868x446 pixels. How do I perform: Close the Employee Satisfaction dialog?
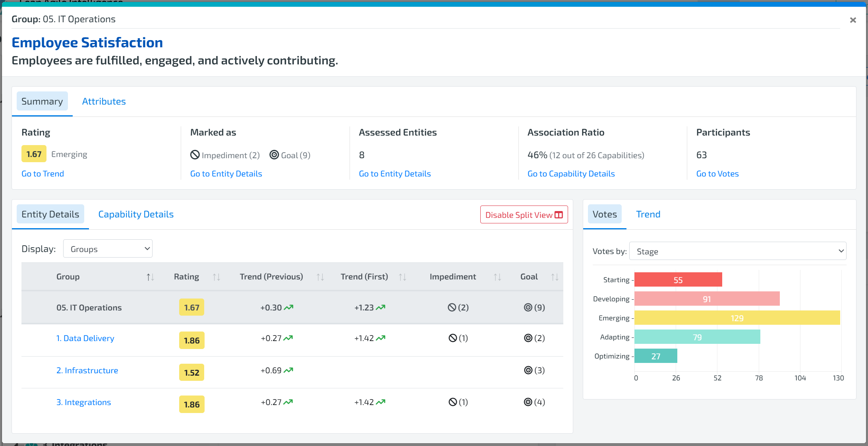click(x=853, y=20)
